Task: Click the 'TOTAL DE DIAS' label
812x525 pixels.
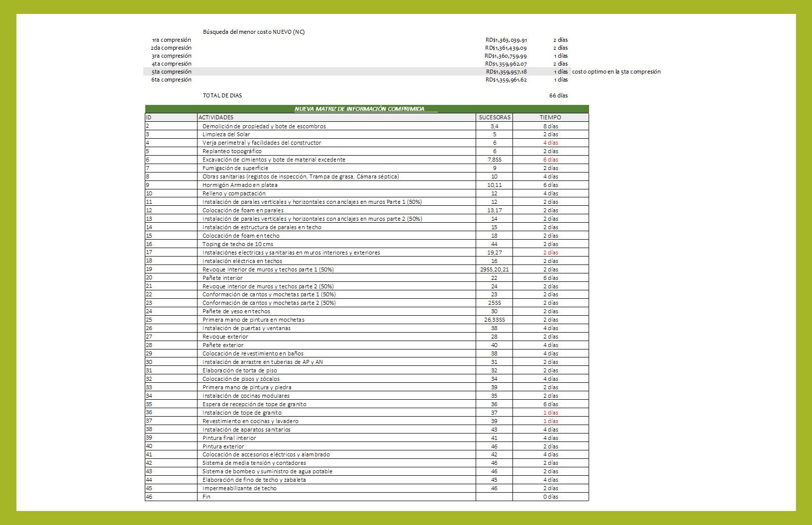Action: tap(222, 95)
